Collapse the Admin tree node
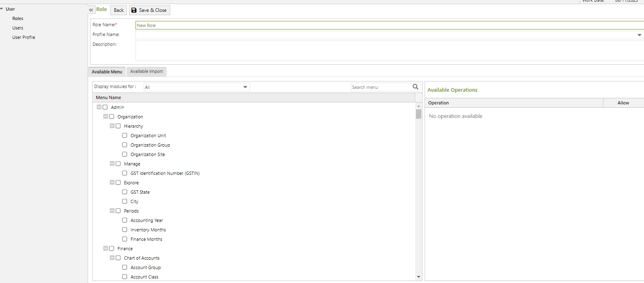 point(99,107)
